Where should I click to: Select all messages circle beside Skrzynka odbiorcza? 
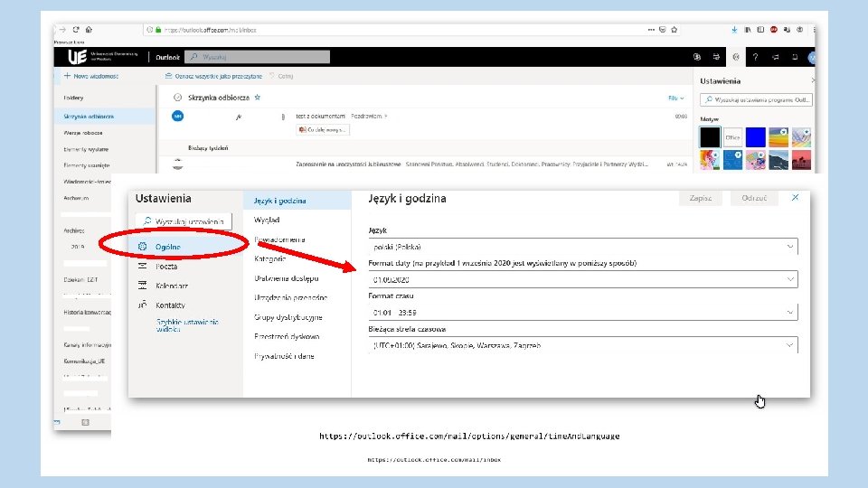coord(177,98)
